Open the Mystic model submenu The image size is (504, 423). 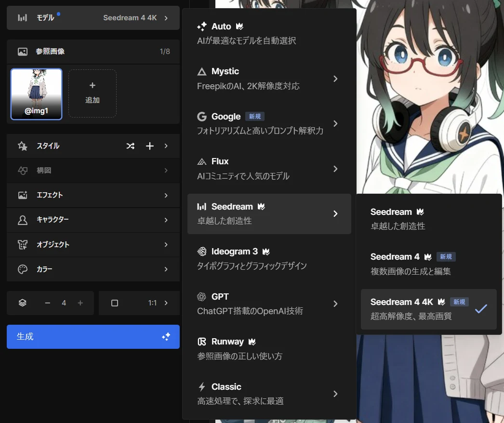(x=269, y=79)
